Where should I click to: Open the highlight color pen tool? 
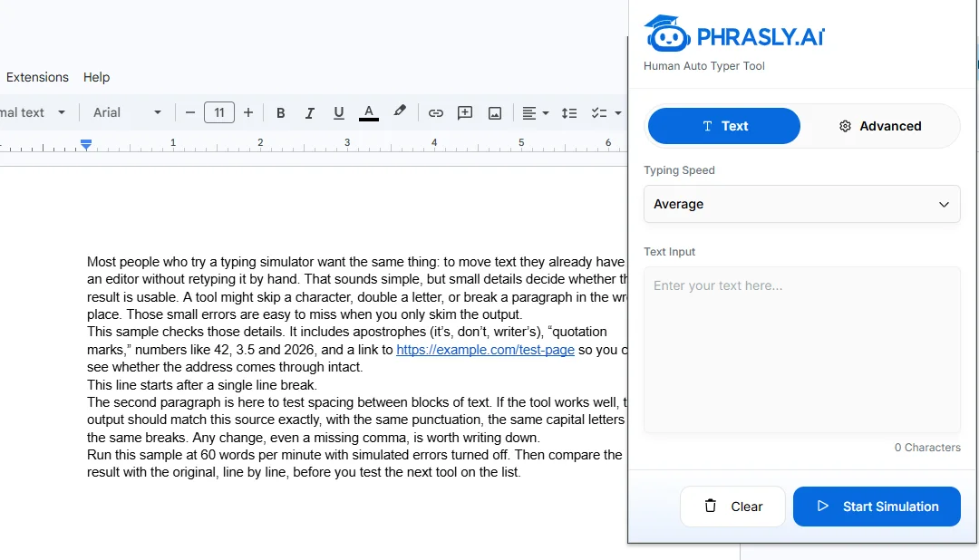[x=400, y=111]
